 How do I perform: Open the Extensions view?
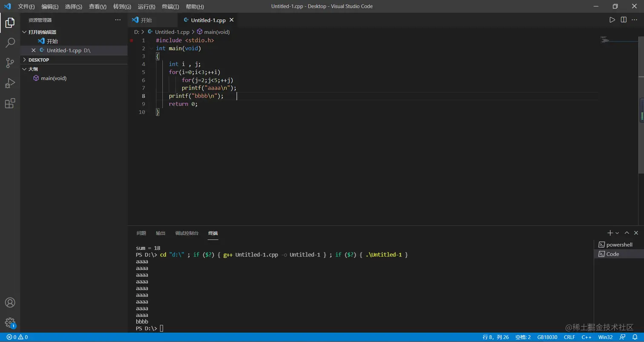(10, 103)
